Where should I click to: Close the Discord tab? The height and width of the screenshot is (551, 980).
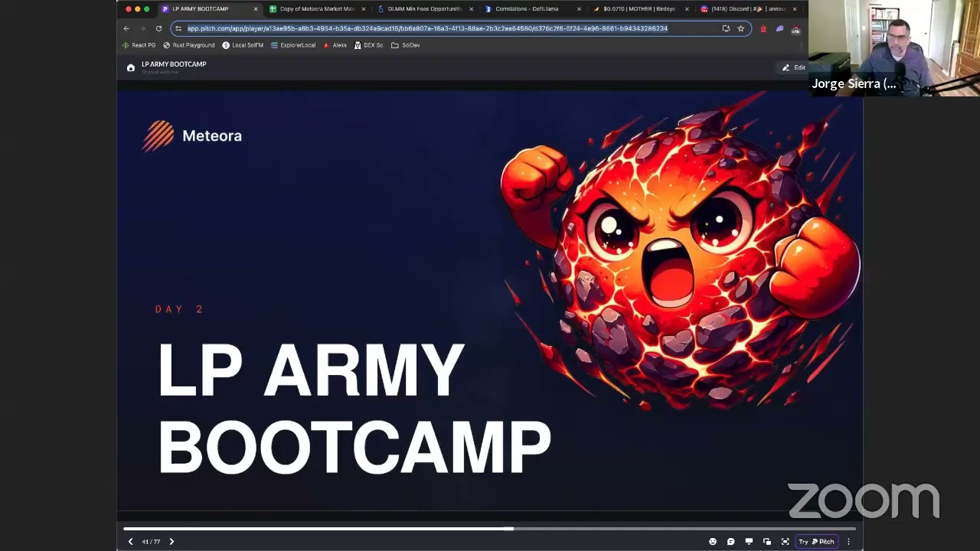795,9
